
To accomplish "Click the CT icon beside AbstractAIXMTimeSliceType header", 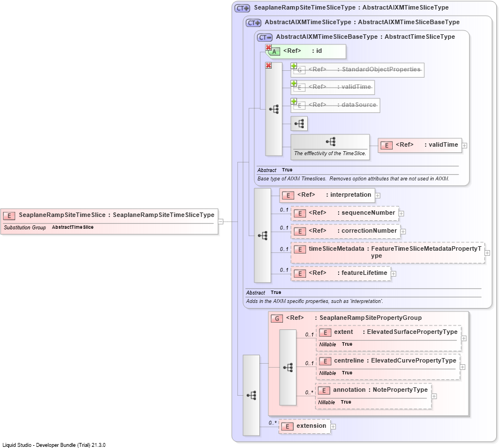I will pos(253,23).
